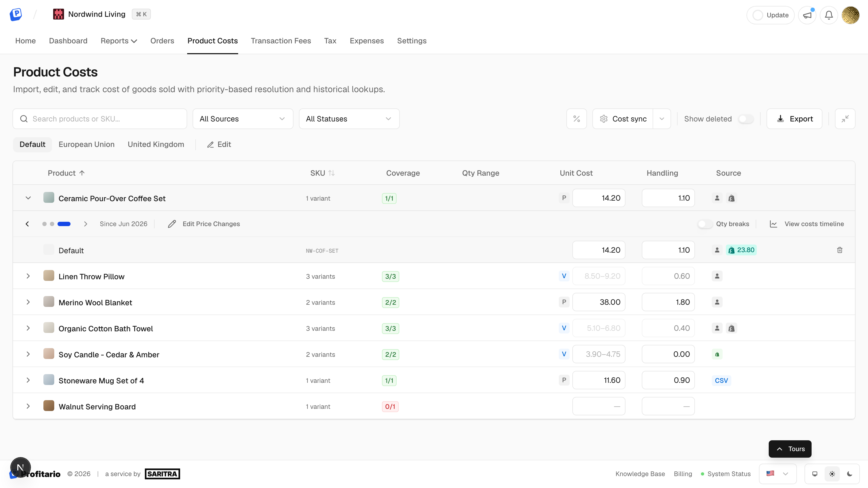Open the All Sources dropdown
This screenshot has width=868, height=488.
[242, 119]
